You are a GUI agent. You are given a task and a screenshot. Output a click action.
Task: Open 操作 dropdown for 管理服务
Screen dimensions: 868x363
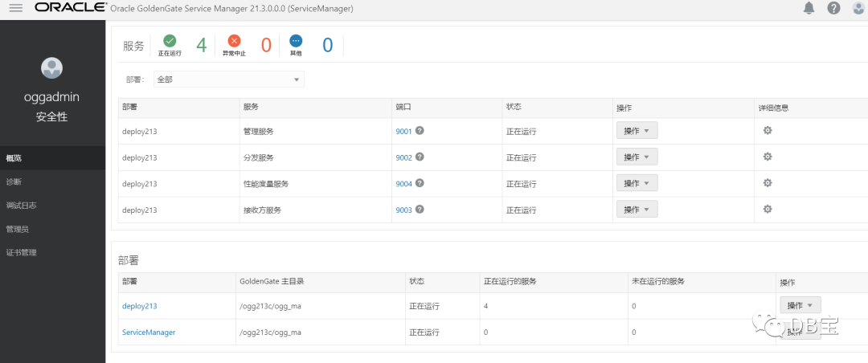tap(637, 131)
